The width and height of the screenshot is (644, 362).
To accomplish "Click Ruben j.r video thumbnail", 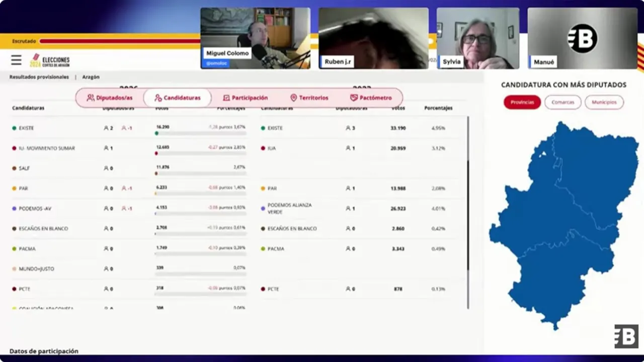I will (373, 38).
